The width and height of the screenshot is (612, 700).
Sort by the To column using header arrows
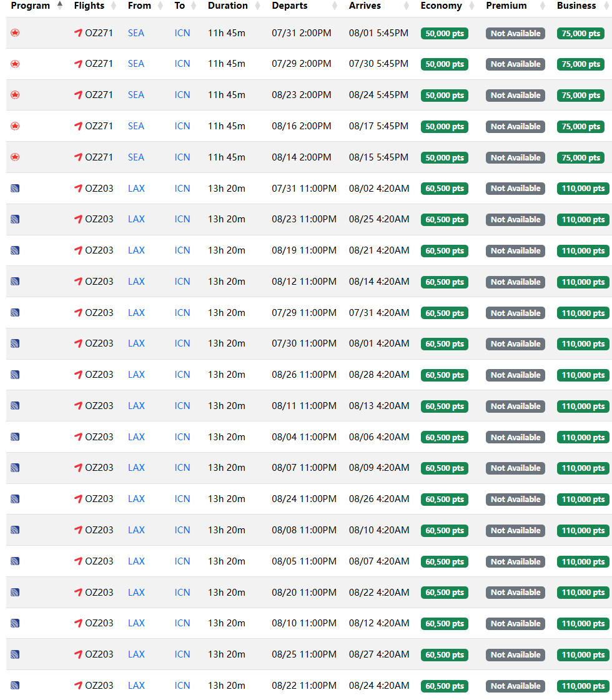(x=194, y=6)
